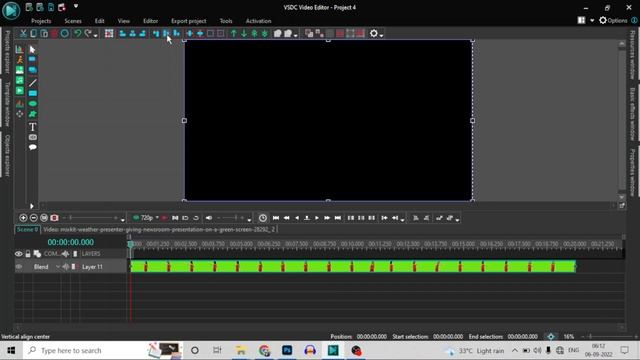640x360 pixels.
Task: Toggle audio waveform icon on Layer 11
Action: [65, 267]
